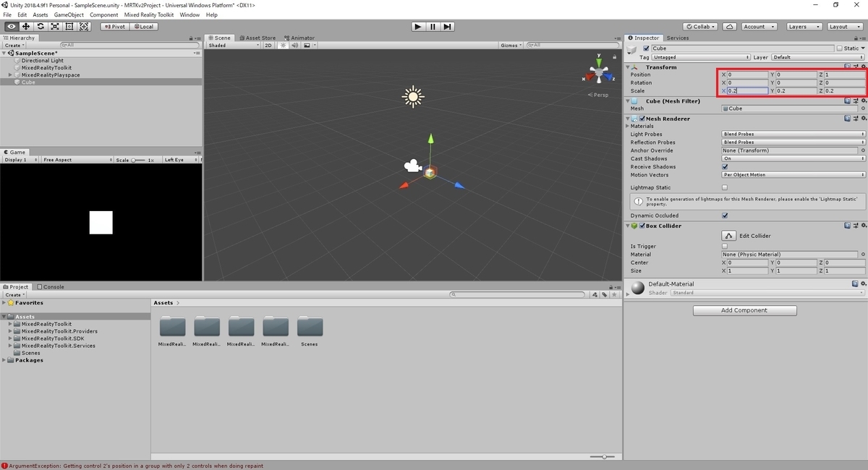Screen dimensions: 868x470
Task: Switch to the Asset Store tab
Action: coord(258,38)
